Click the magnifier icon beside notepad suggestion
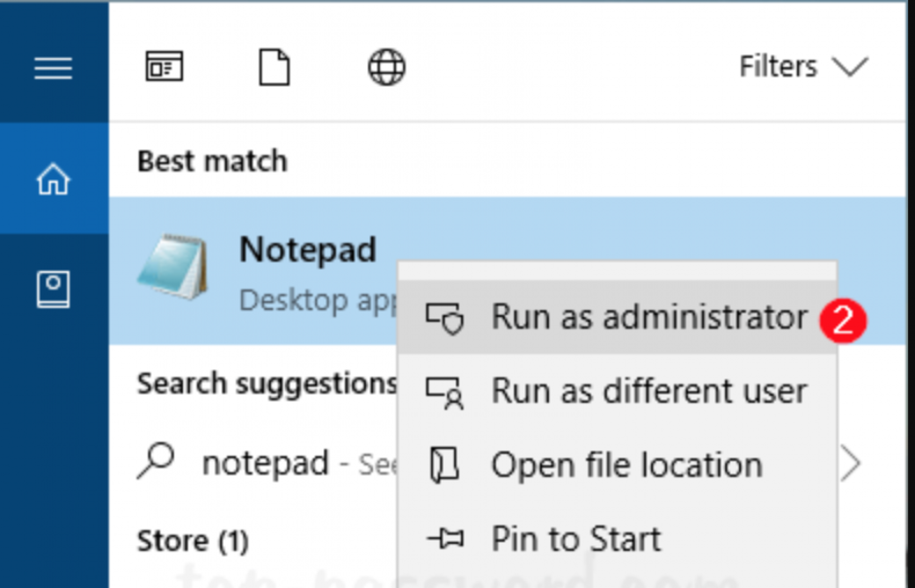 pyautogui.click(x=156, y=461)
